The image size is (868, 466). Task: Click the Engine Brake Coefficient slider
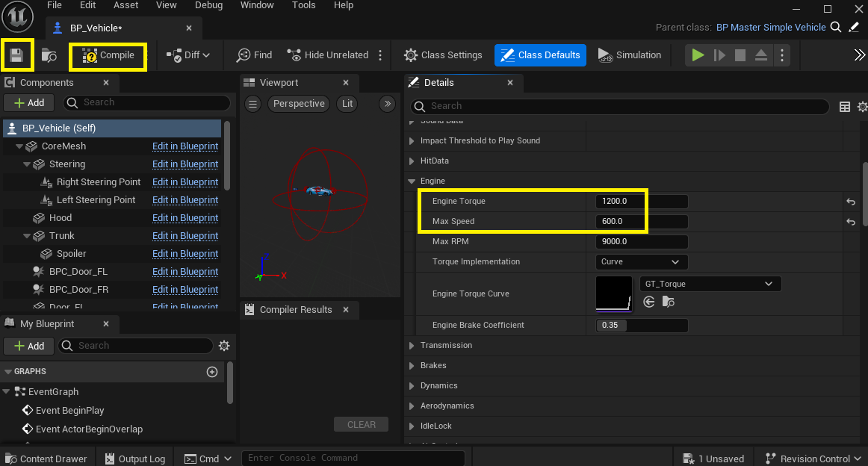641,326
